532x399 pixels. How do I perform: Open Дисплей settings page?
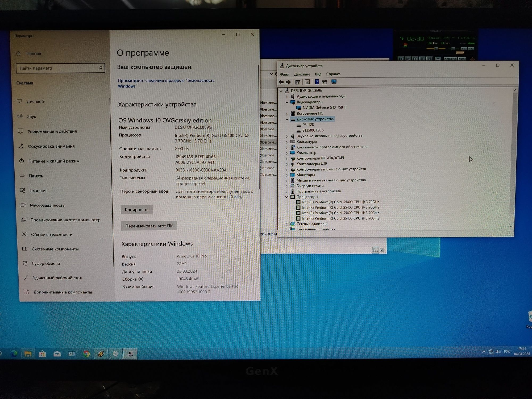pos(31,101)
